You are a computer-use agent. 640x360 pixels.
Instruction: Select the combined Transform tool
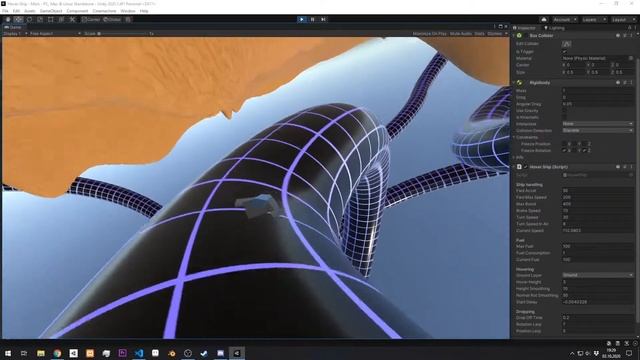click(61, 19)
